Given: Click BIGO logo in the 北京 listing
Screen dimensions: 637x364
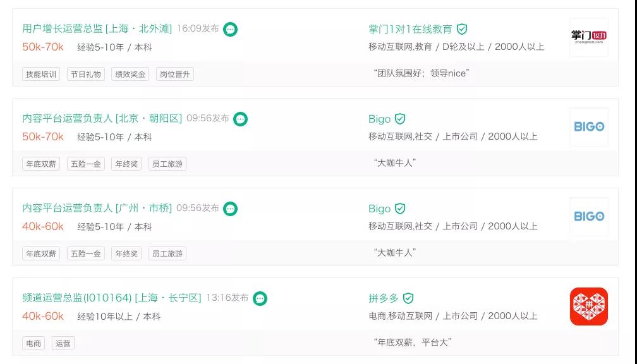Looking at the screenshot, I should tap(589, 127).
